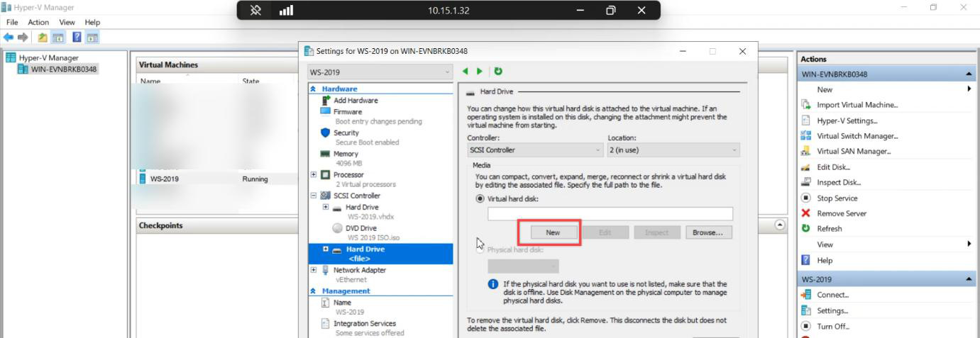Select the Name item under Management
This screenshot has width=980, height=338.
[342, 303]
